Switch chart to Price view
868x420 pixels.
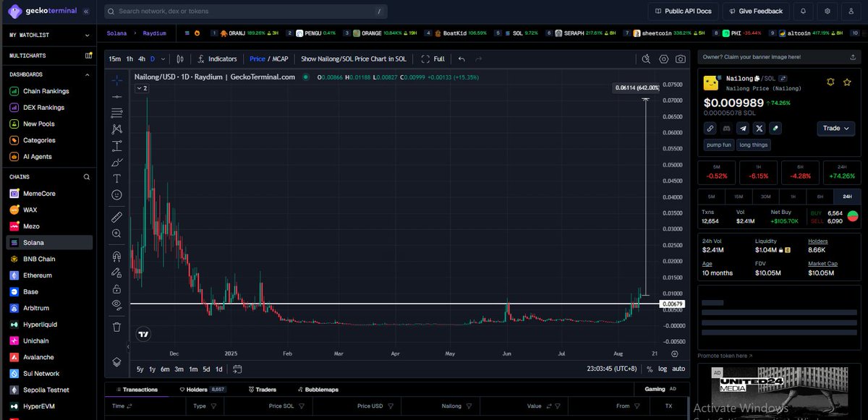tap(258, 59)
